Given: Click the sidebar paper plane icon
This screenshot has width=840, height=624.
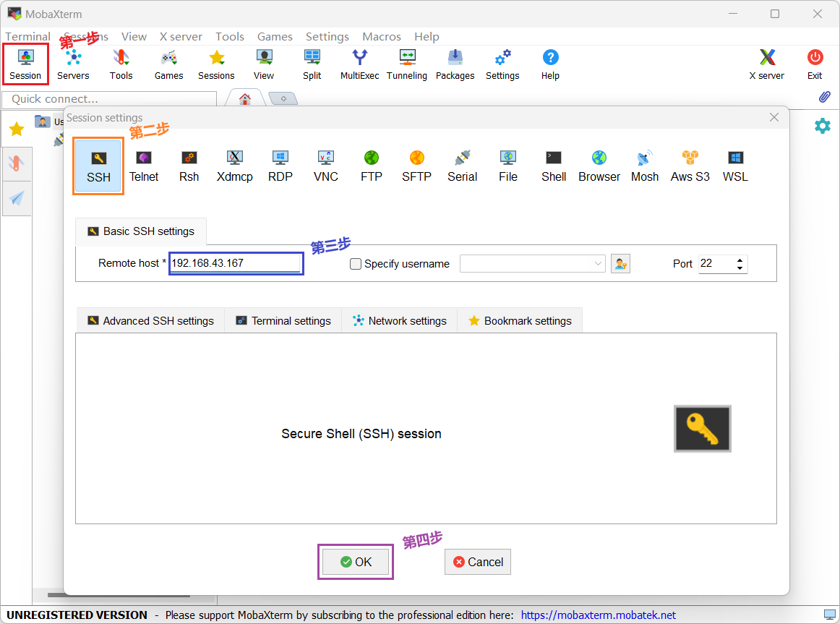Looking at the screenshot, I should (17, 198).
